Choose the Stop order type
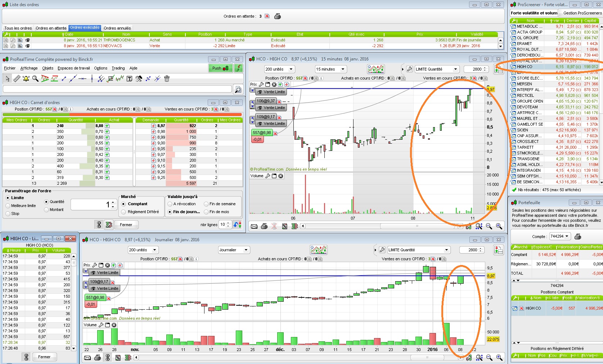 8,214
